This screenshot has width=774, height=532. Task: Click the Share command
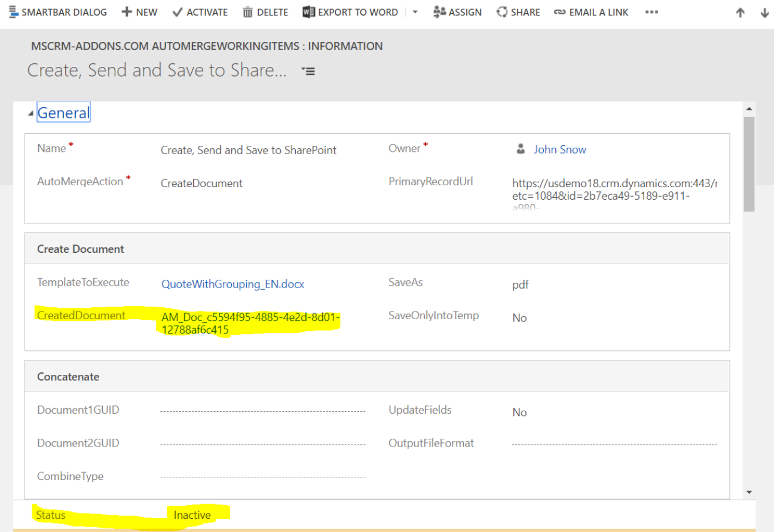(x=518, y=12)
